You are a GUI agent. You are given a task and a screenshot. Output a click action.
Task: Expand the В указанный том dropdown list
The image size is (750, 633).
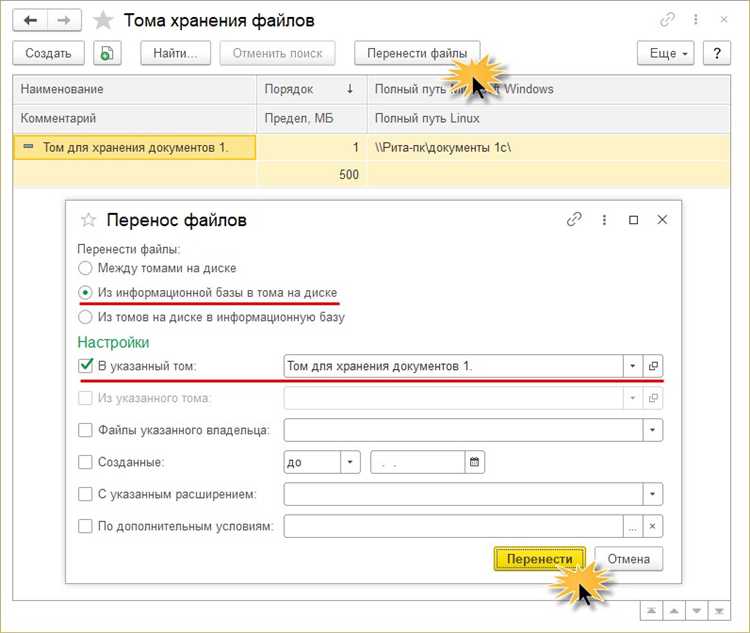pyautogui.click(x=633, y=366)
